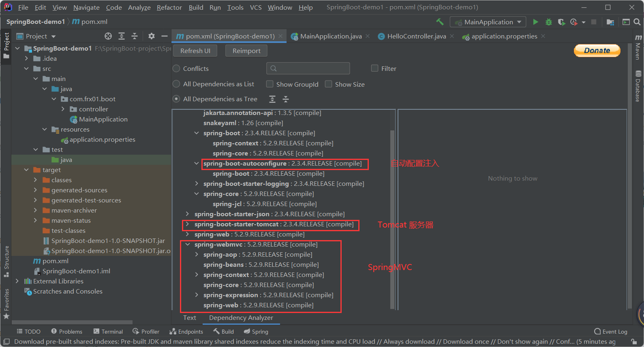This screenshot has width=644, height=347.
Task: Switch to HelloController.java editor tab
Action: tap(416, 36)
